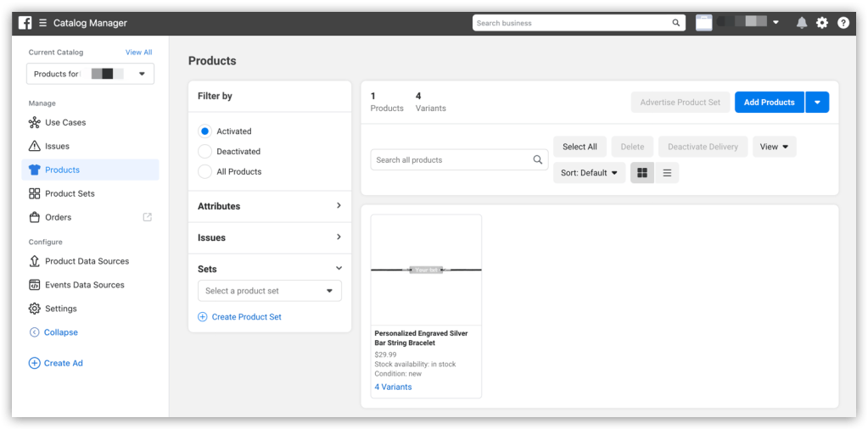Open the Sort: Default dropdown
This screenshot has height=429, width=868.
[x=589, y=173]
